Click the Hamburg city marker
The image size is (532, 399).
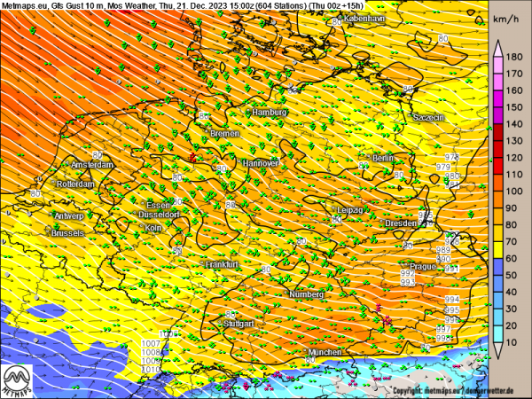click(249, 113)
